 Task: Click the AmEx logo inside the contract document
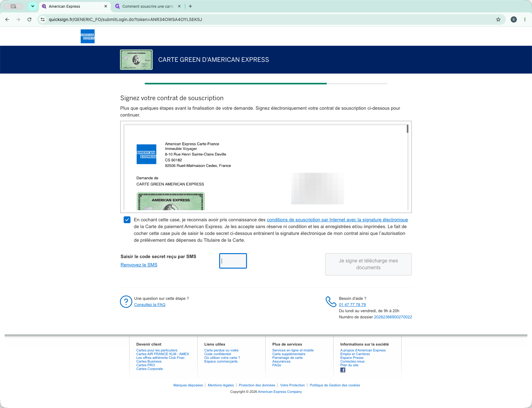tap(147, 154)
